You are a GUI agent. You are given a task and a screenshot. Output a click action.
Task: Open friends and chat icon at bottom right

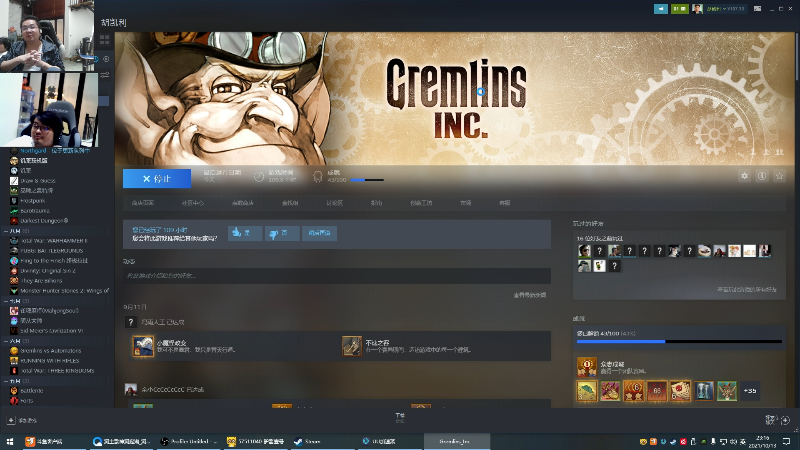click(x=785, y=420)
